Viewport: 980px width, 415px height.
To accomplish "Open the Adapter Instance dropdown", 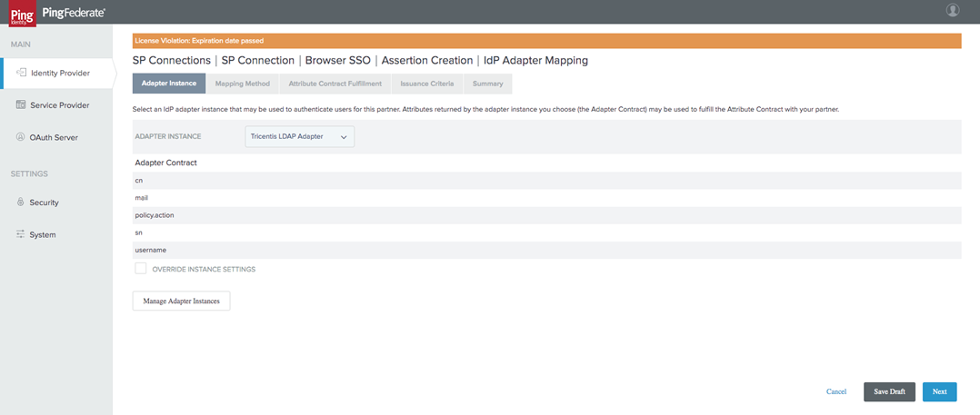I will (299, 136).
